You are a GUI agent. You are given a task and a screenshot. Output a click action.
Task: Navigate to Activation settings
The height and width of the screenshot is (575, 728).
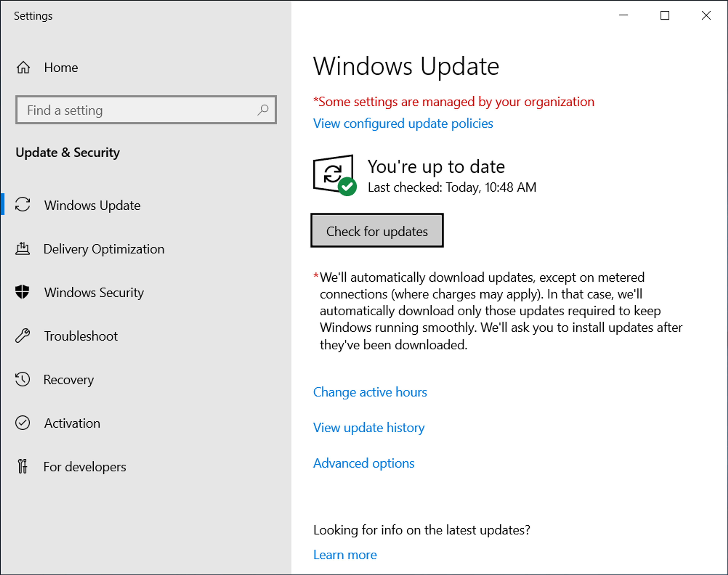click(x=146, y=423)
